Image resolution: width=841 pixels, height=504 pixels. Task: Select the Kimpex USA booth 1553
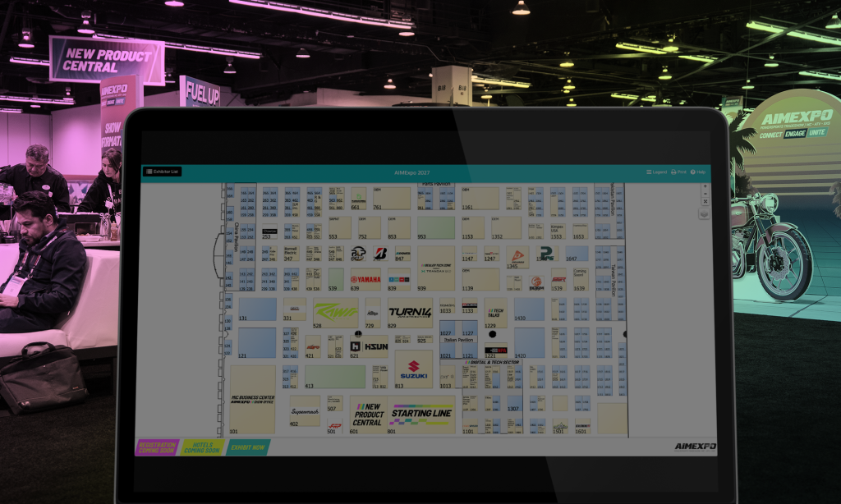(x=558, y=231)
